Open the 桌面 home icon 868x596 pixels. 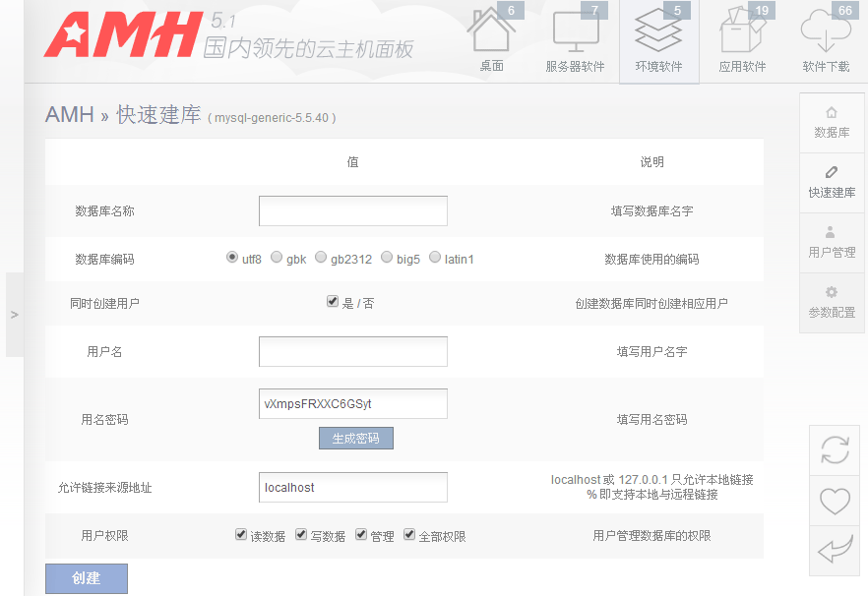tap(491, 31)
